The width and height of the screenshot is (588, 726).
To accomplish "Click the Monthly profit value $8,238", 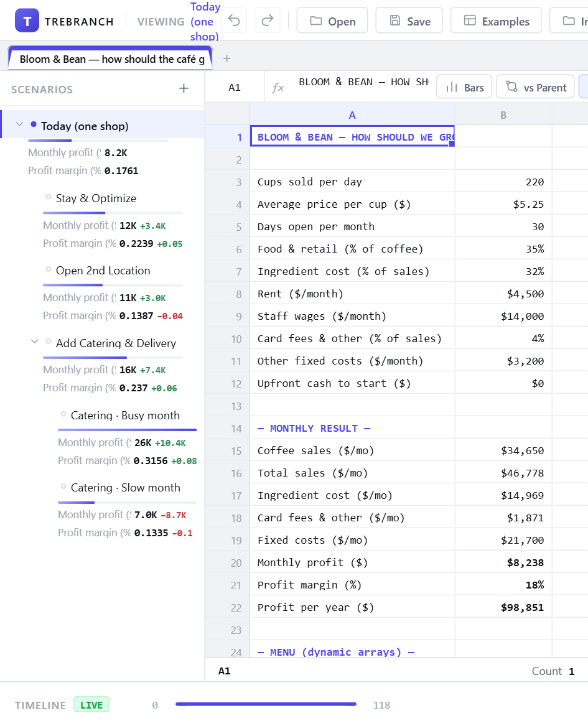I will click(503, 562).
